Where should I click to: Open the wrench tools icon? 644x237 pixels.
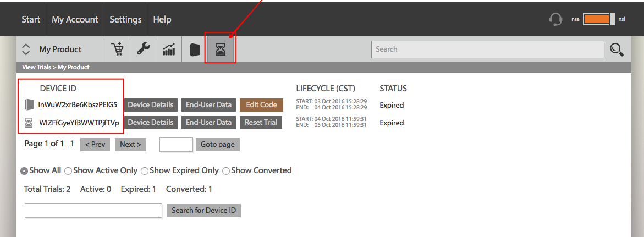click(143, 49)
